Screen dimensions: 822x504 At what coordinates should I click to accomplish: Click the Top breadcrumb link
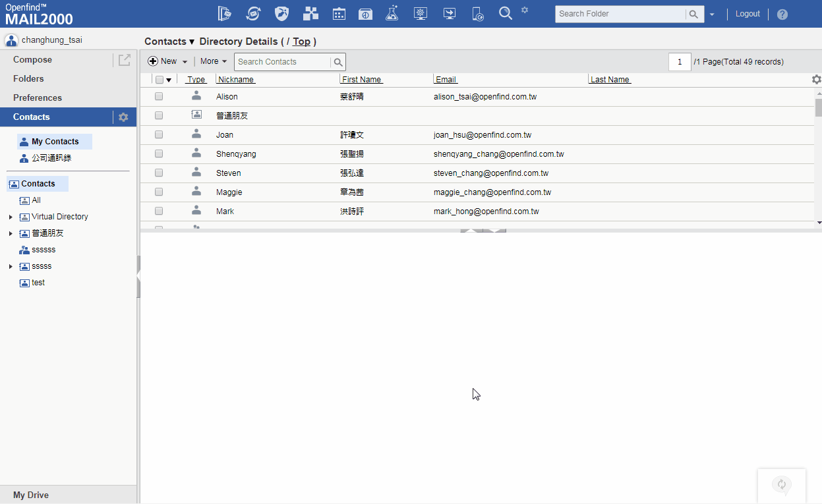301,42
